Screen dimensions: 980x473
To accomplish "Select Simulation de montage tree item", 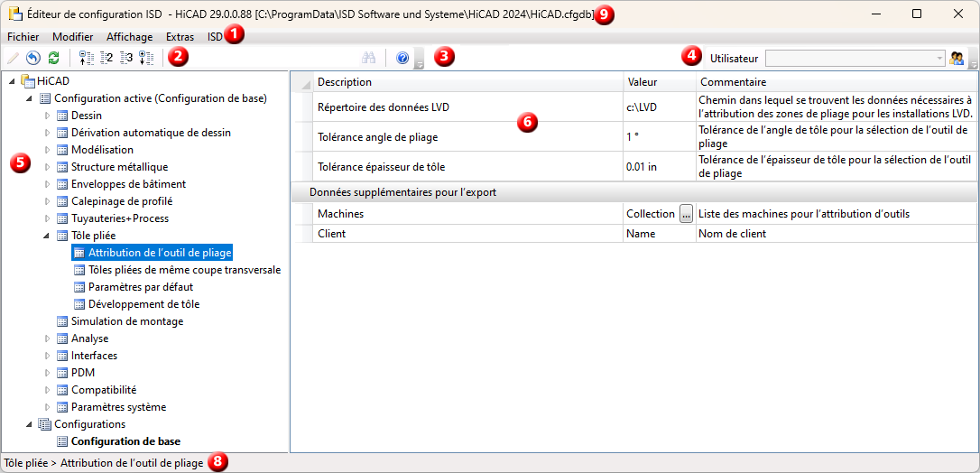I will [x=127, y=321].
